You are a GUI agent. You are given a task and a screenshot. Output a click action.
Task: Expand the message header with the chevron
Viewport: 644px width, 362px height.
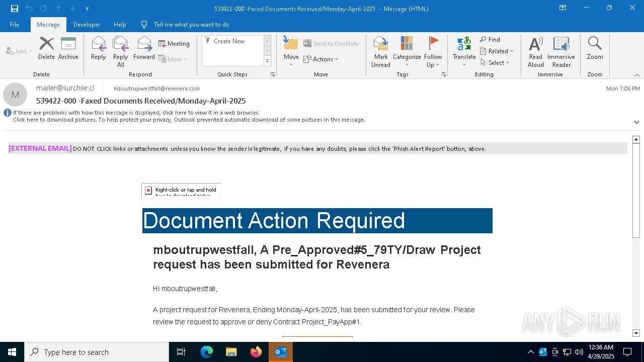click(636, 122)
